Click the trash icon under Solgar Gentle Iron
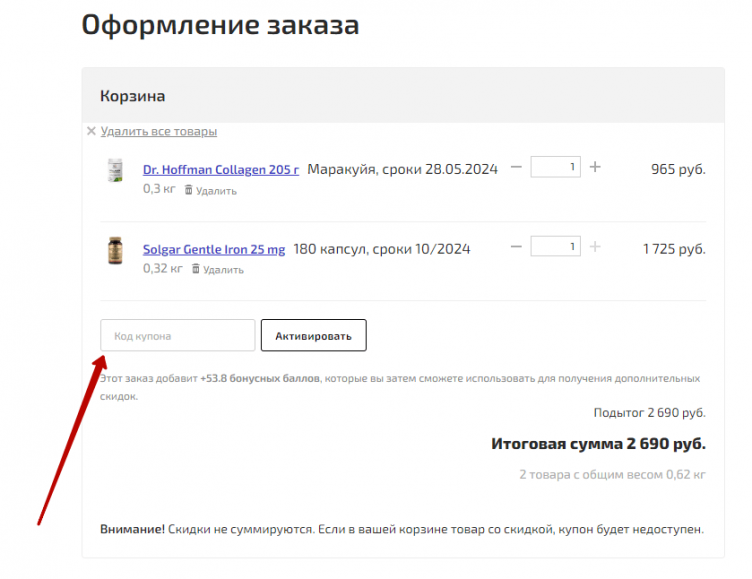 pos(196,269)
